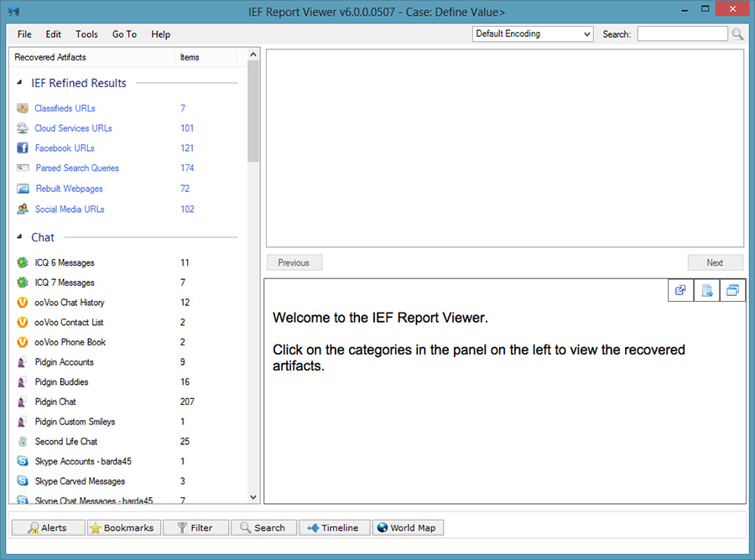Click the Next button

[x=715, y=262]
